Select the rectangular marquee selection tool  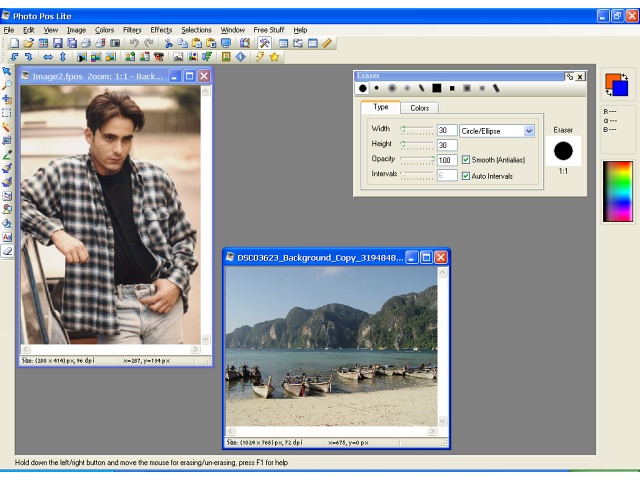(x=7, y=113)
